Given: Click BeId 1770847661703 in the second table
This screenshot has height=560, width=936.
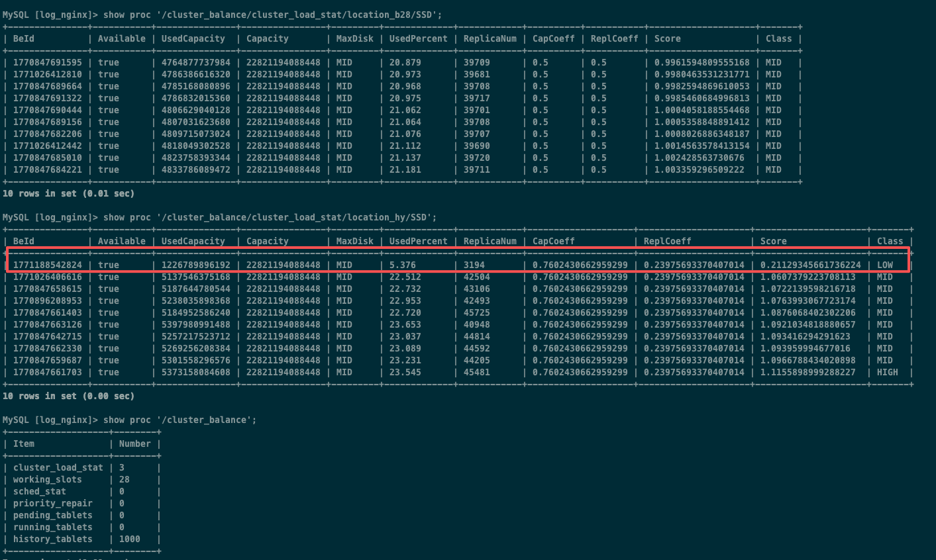Looking at the screenshot, I should coord(48,372).
